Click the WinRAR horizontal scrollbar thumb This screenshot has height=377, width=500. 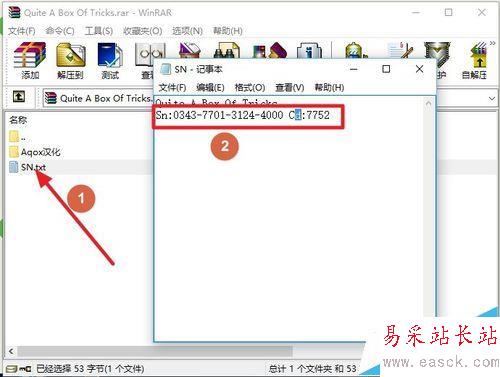click(x=155, y=351)
